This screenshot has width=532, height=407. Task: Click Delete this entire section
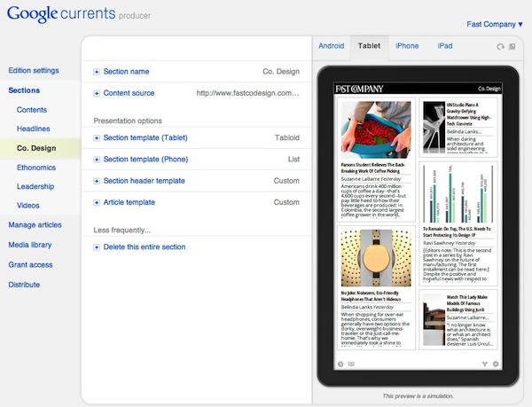145,247
